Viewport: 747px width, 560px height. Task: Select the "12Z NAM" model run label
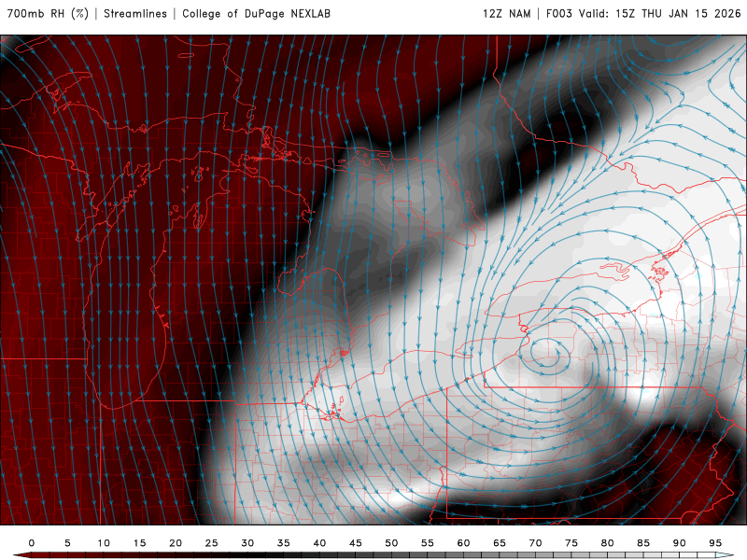(506, 13)
